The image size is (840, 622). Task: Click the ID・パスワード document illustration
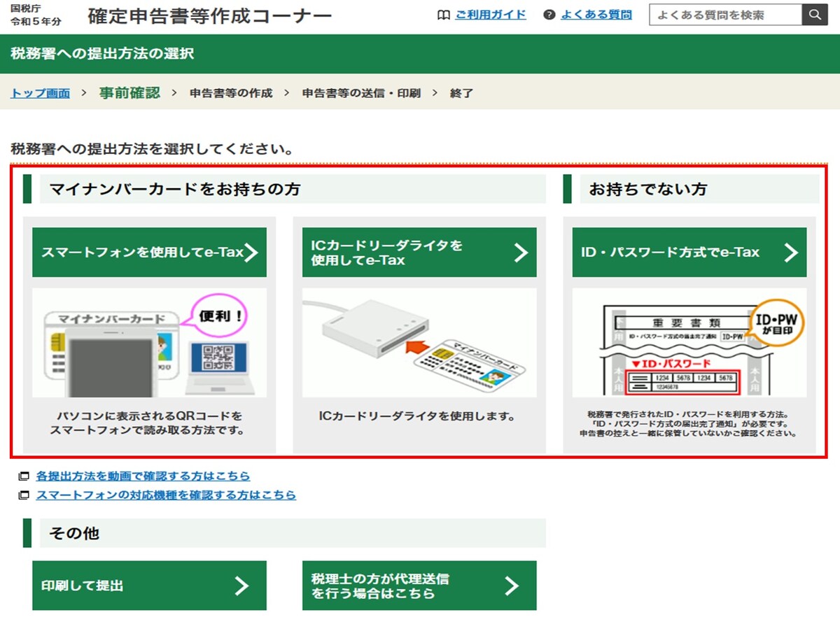(x=689, y=343)
